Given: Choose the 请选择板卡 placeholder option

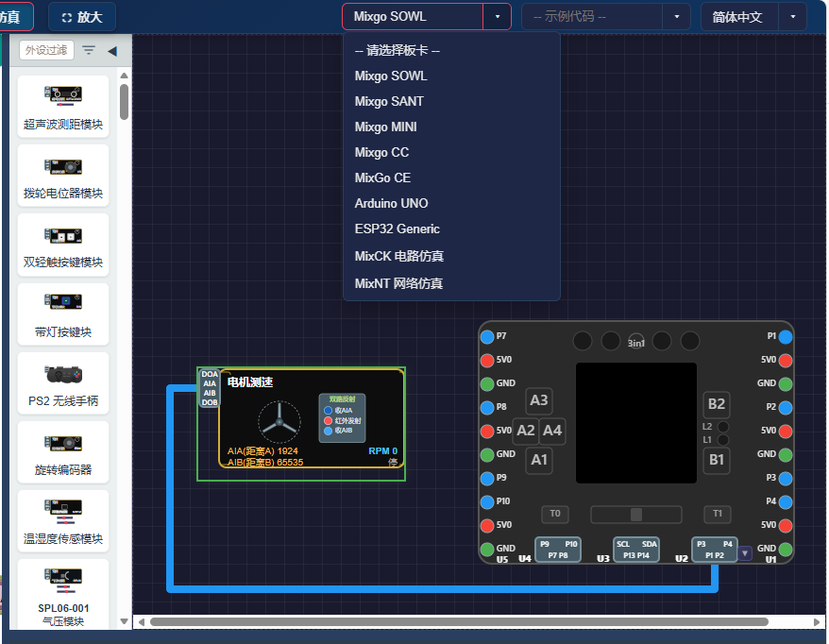Looking at the screenshot, I should point(451,50).
